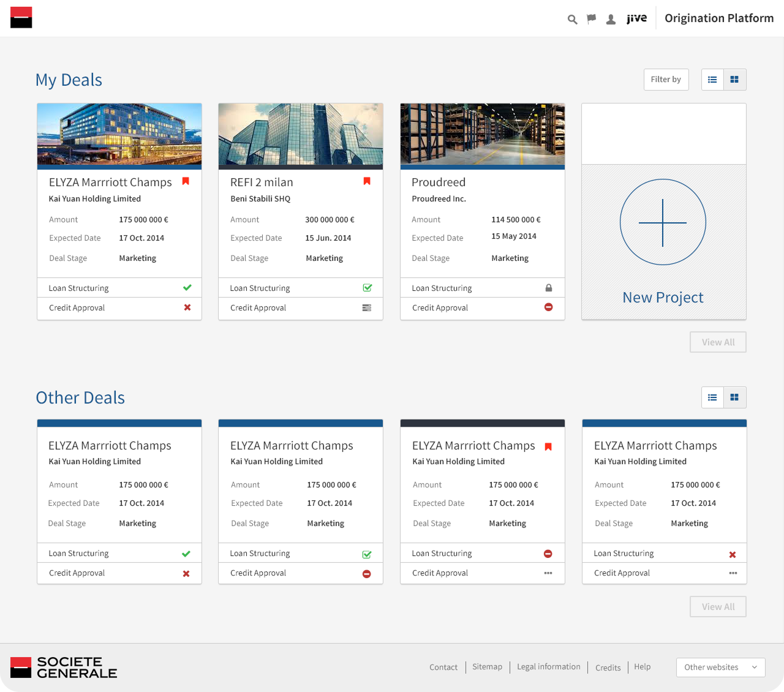Image resolution: width=784 pixels, height=692 pixels.
Task: Click the red X on ELYZA Credit Approval
Action: coord(187,307)
